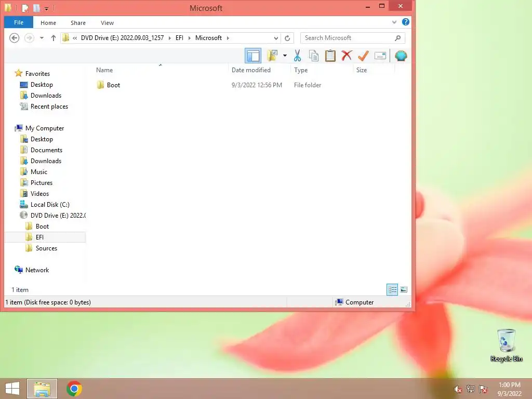Expand hidden path with double chevron
The image size is (532, 399).
coord(75,38)
